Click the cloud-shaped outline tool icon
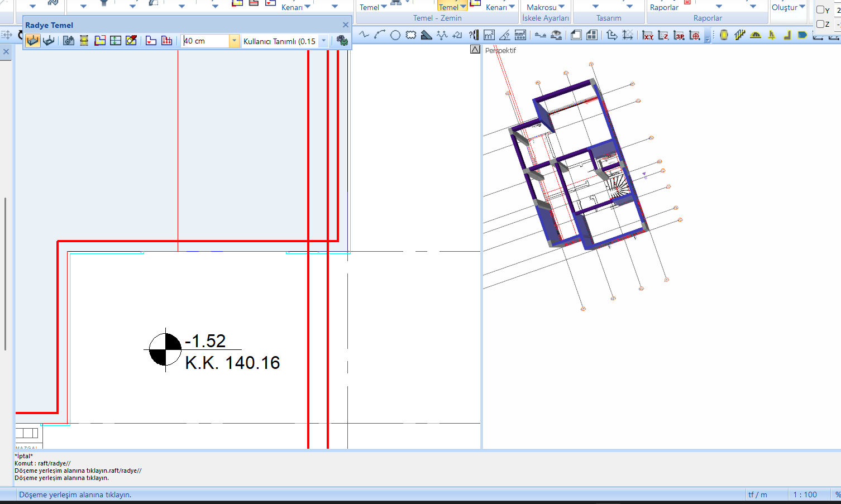841x504 pixels. click(411, 35)
